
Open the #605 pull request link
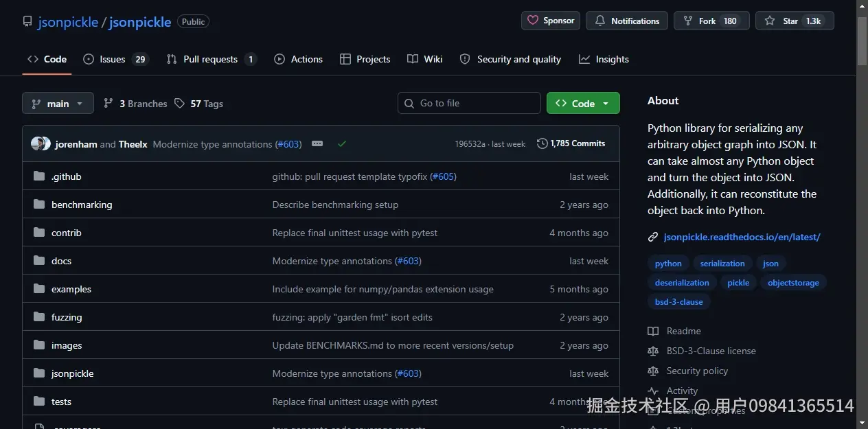443,176
